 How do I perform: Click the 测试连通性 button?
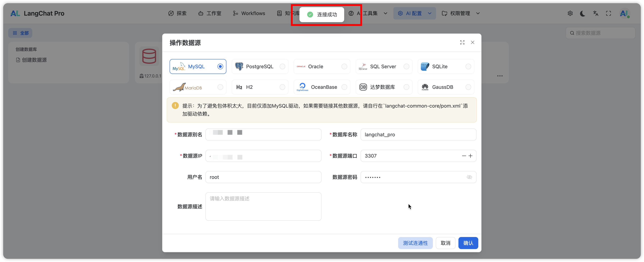click(x=415, y=243)
